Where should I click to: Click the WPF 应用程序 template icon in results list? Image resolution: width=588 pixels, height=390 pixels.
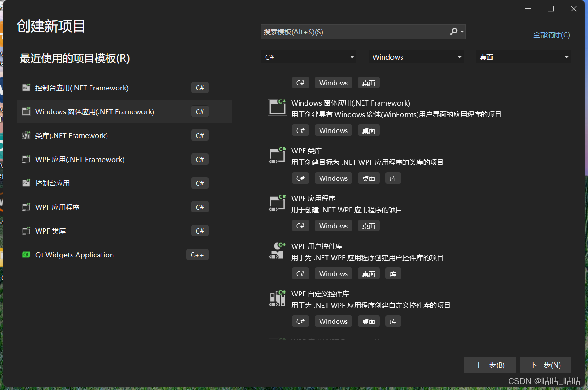(x=277, y=202)
